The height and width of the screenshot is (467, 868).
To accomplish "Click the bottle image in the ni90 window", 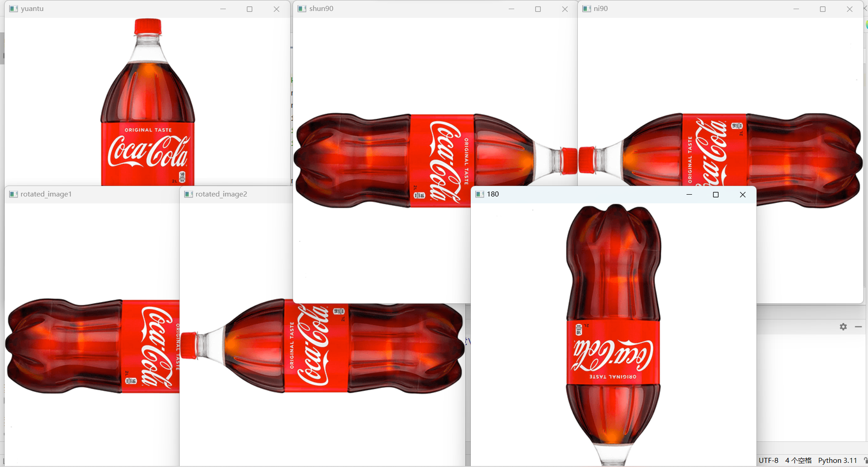I will click(720, 160).
